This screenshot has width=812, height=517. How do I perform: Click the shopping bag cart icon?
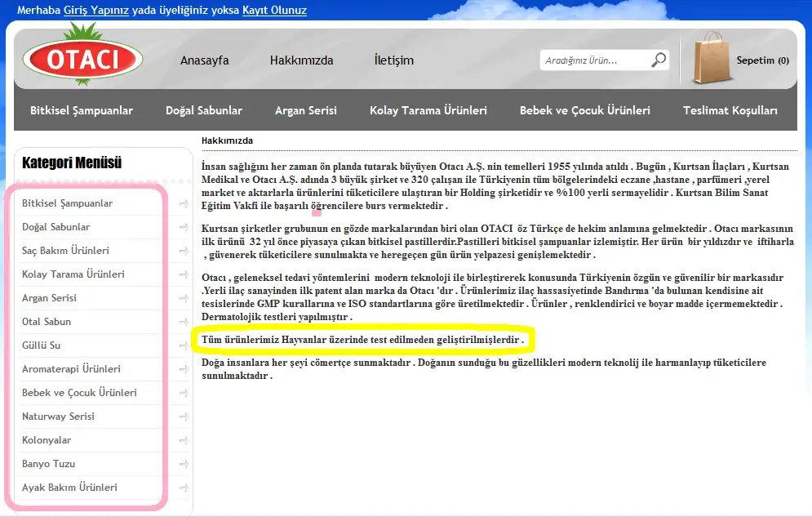[712, 57]
